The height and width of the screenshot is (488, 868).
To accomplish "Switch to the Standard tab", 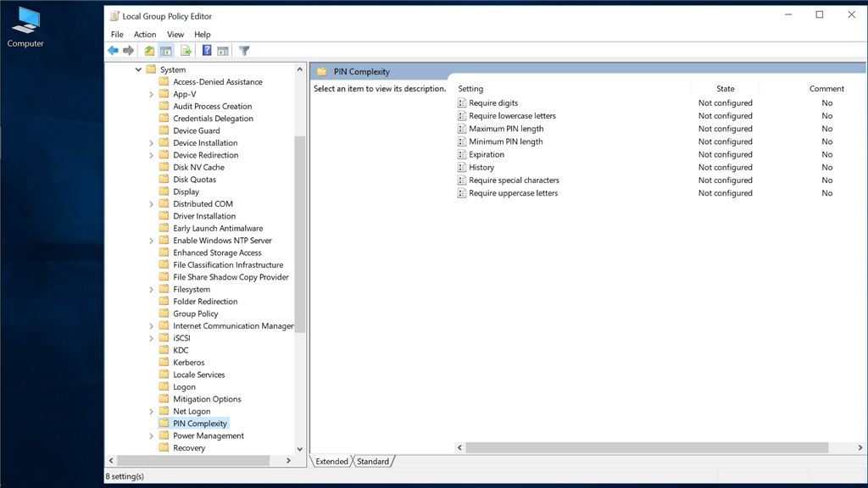I will pos(373,462).
